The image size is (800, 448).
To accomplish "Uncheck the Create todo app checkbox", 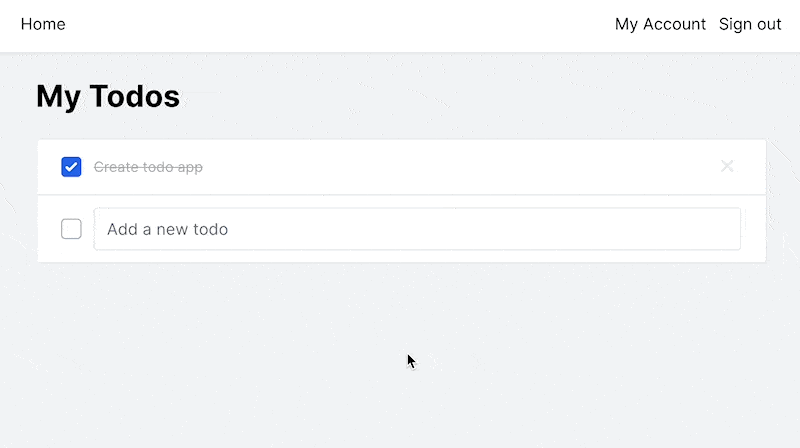I will pyautogui.click(x=71, y=167).
